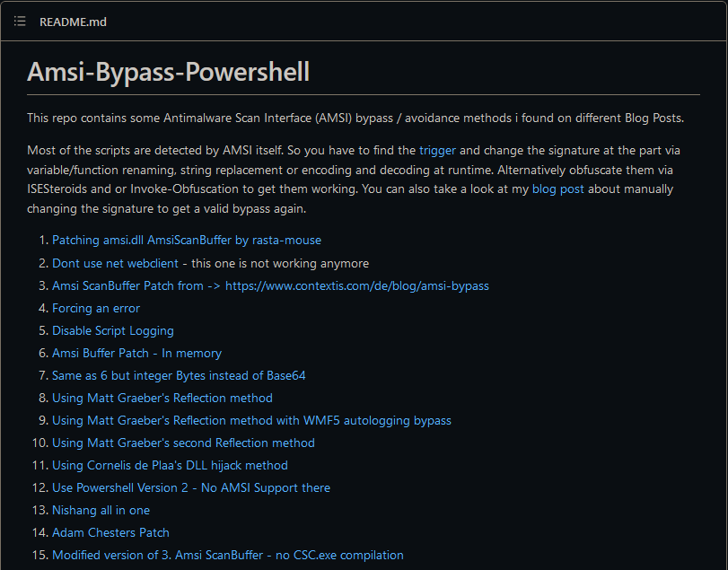Viewport: 728px width, 570px height.
Task: Open Cornelis de Plaa's DLL hijack method
Action: (x=170, y=465)
